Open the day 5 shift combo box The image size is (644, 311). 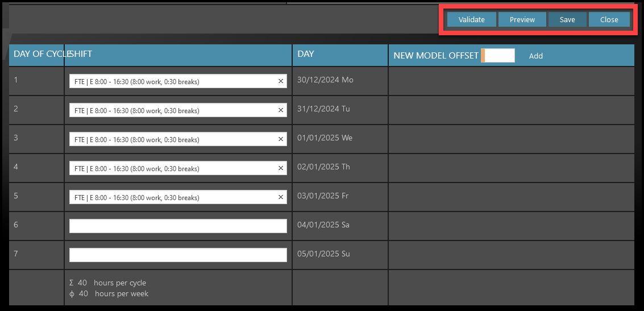[x=171, y=197]
